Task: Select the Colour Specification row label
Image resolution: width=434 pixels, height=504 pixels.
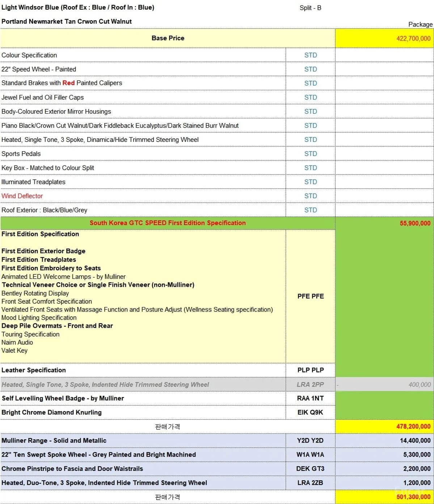Action: point(29,55)
